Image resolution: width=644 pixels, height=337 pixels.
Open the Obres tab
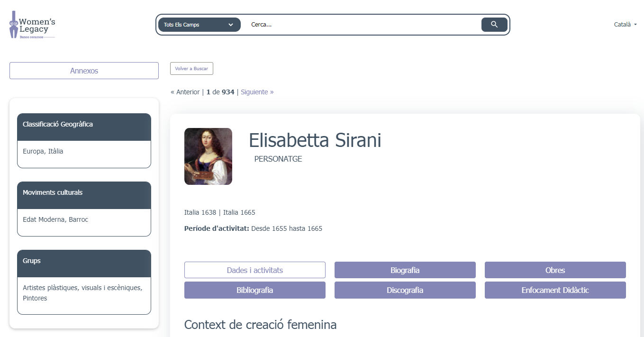pyautogui.click(x=555, y=270)
